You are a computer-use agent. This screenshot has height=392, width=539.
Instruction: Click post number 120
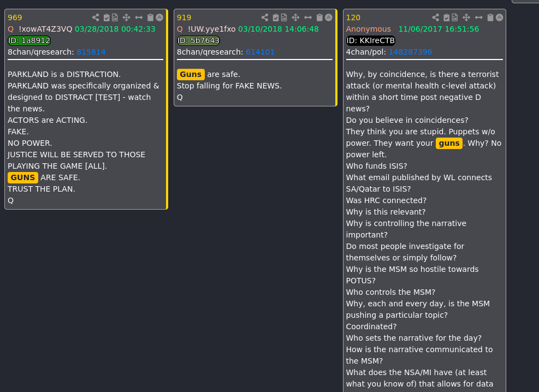point(353,17)
